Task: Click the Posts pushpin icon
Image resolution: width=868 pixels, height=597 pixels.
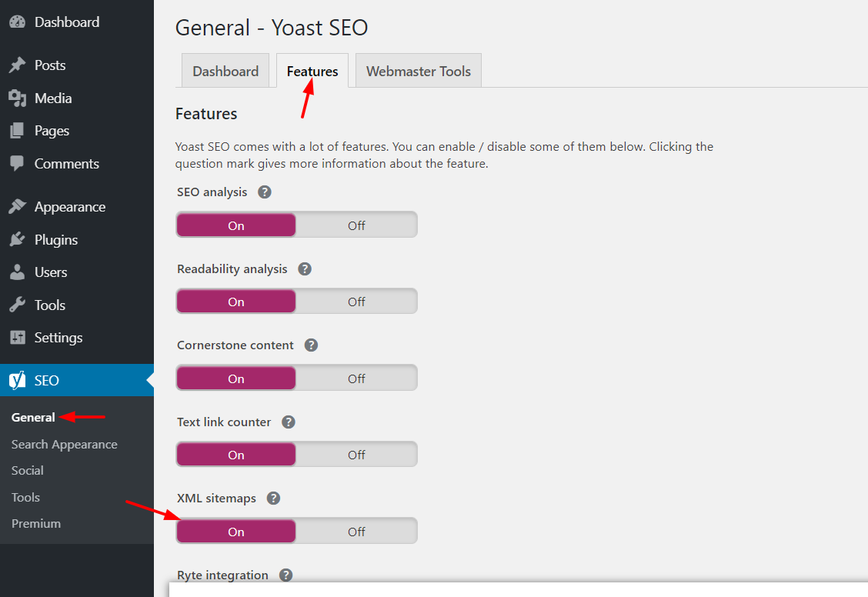Action: tap(17, 65)
